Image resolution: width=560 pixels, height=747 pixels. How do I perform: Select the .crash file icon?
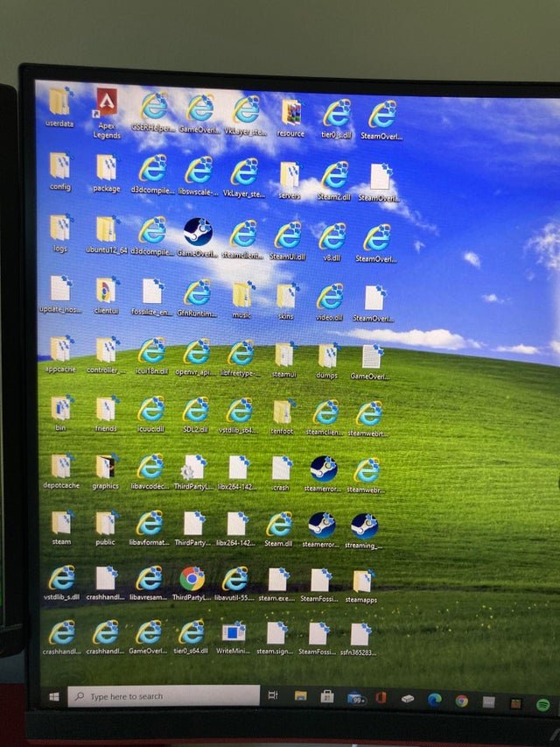point(281,469)
